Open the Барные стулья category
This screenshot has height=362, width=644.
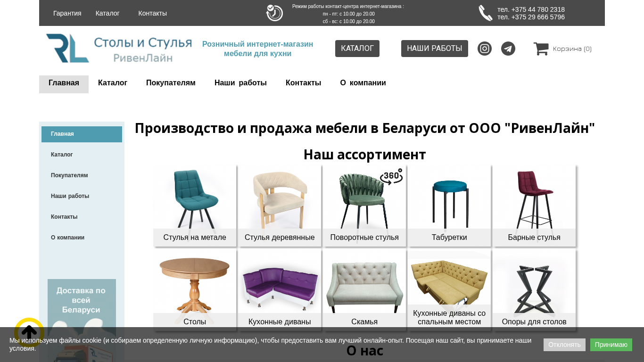coord(534,206)
